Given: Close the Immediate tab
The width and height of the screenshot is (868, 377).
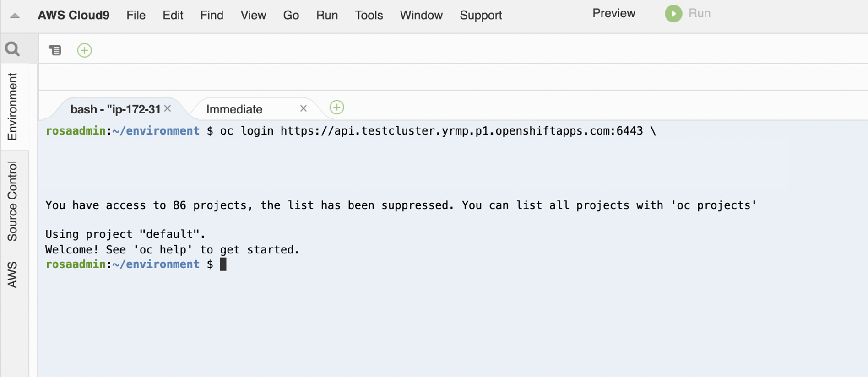Looking at the screenshot, I should 303,108.
